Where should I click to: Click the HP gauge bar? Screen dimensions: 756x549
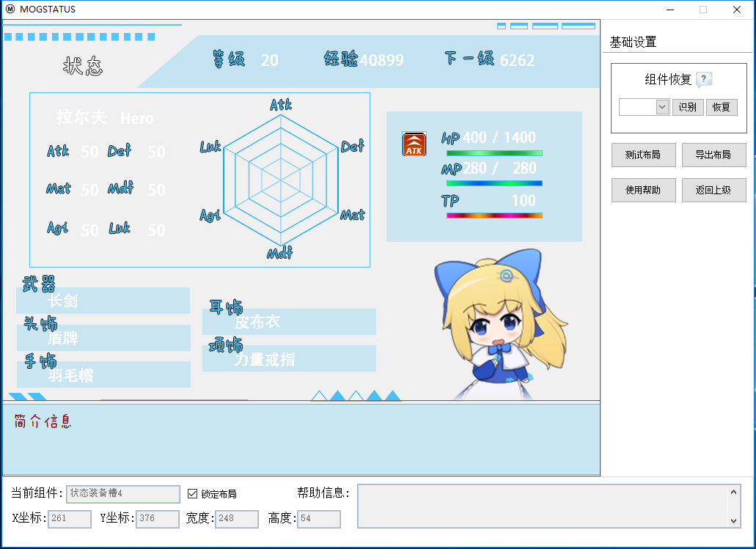point(494,153)
